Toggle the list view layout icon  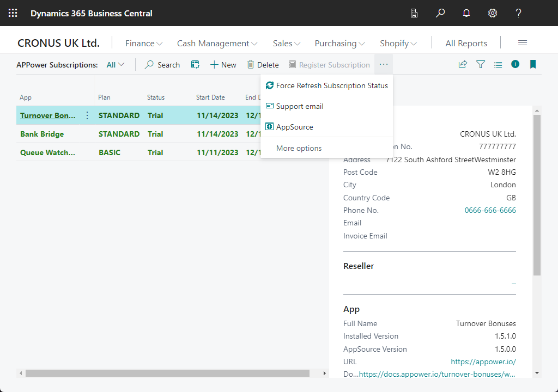click(x=498, y=64)
